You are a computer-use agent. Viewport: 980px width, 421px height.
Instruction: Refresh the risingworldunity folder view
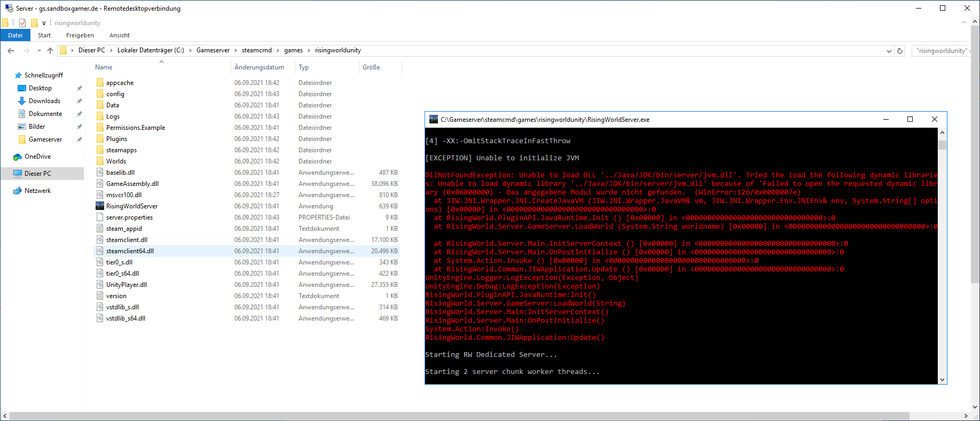pos(900,51)
